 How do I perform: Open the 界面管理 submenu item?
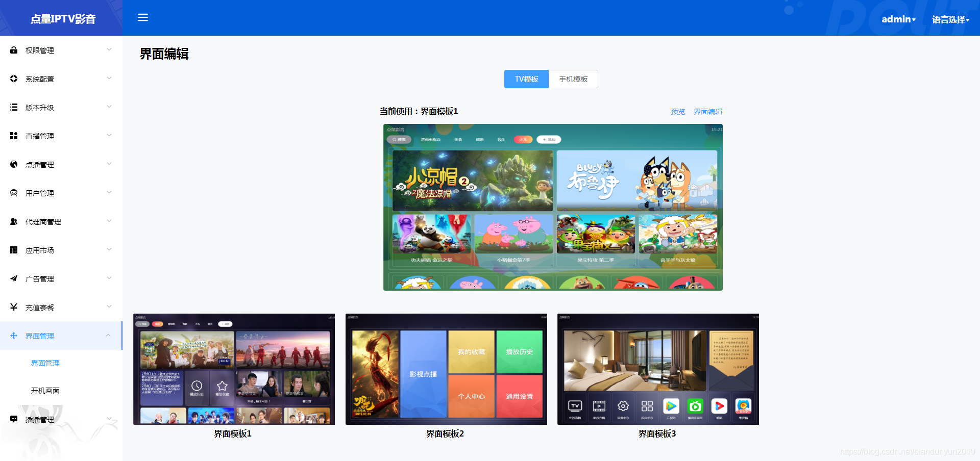(x=45, y=363)
